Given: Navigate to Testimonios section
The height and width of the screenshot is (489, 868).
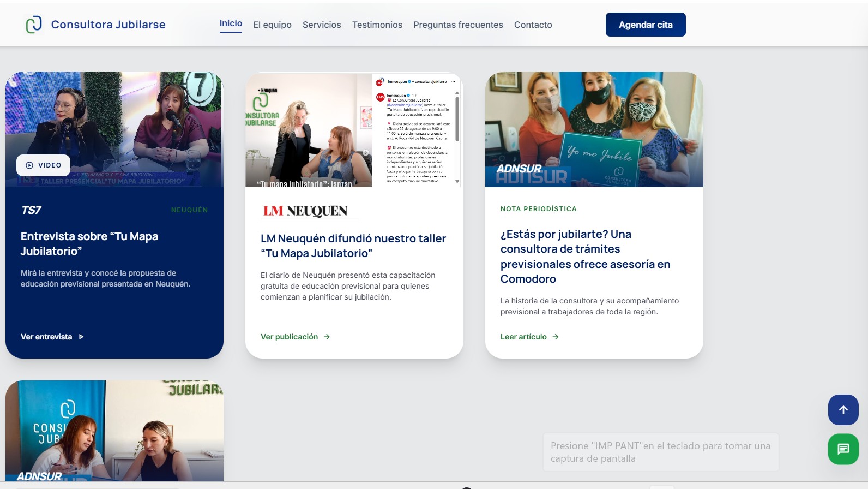Looking at the screenshot, I should point(377,25).
